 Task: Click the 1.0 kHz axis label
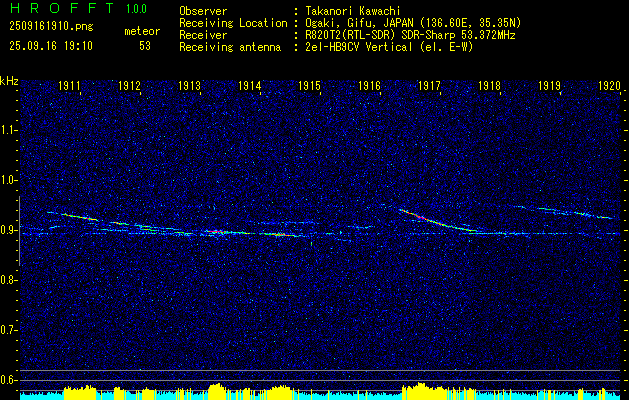[x=8, y=180]
